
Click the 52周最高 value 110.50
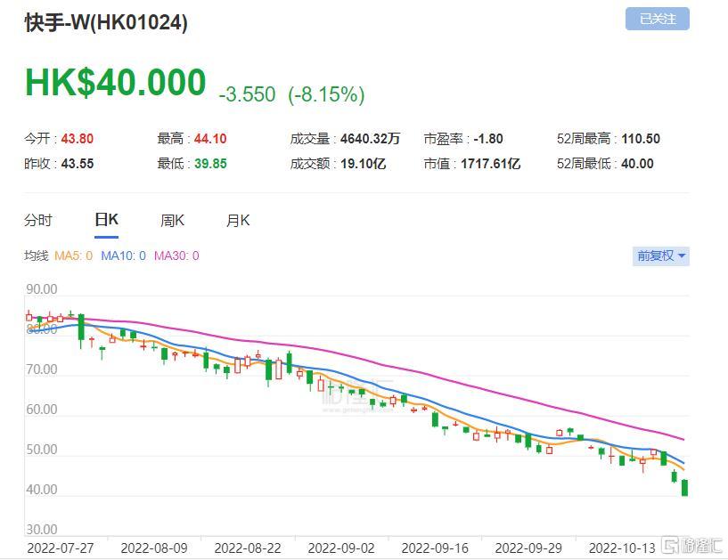tap(641, 139)
